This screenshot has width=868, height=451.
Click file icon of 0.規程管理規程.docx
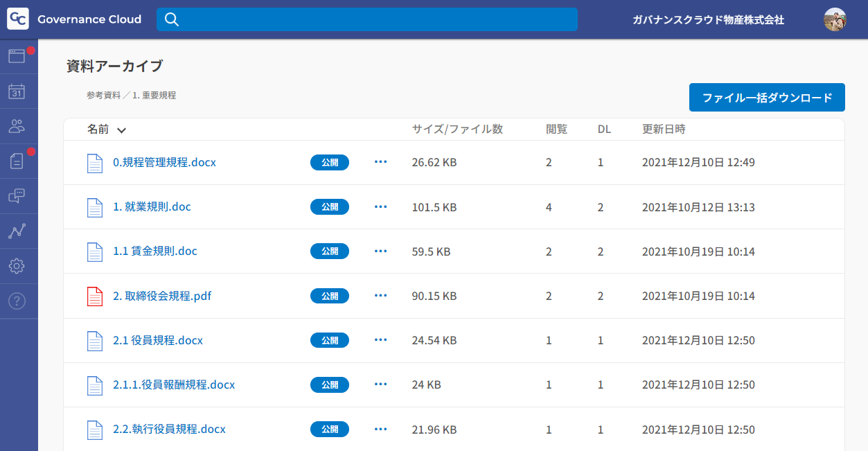point(95,163)
